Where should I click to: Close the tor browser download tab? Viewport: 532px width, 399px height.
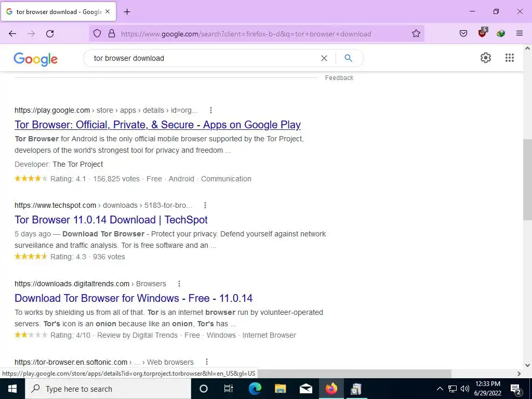click(x=108, y=11)
